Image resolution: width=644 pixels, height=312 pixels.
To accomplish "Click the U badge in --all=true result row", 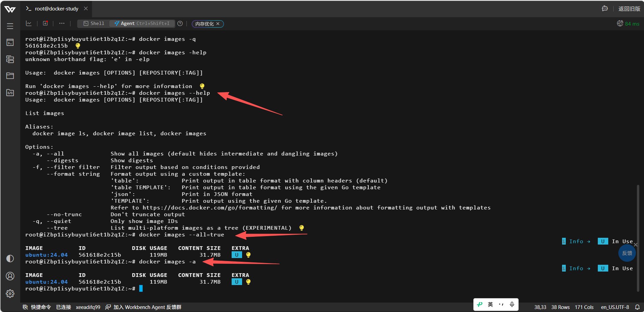I will click(x=237, y=255).
